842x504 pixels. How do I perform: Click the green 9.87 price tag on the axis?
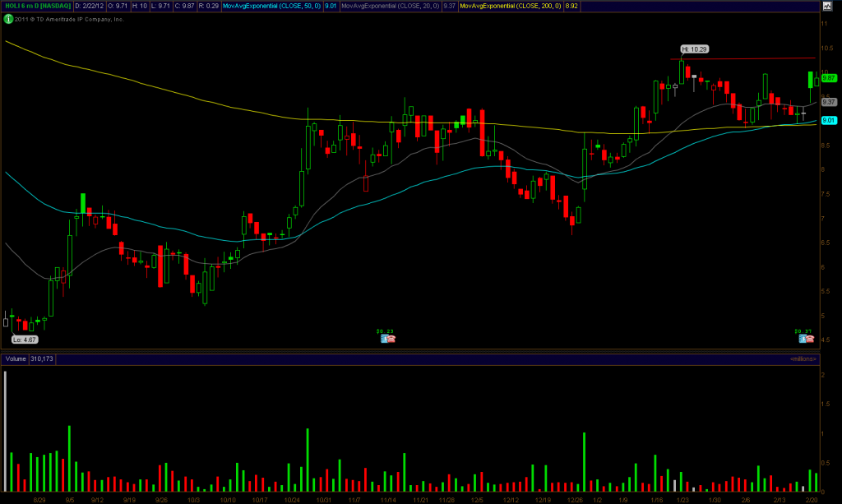tap(829, 78)
